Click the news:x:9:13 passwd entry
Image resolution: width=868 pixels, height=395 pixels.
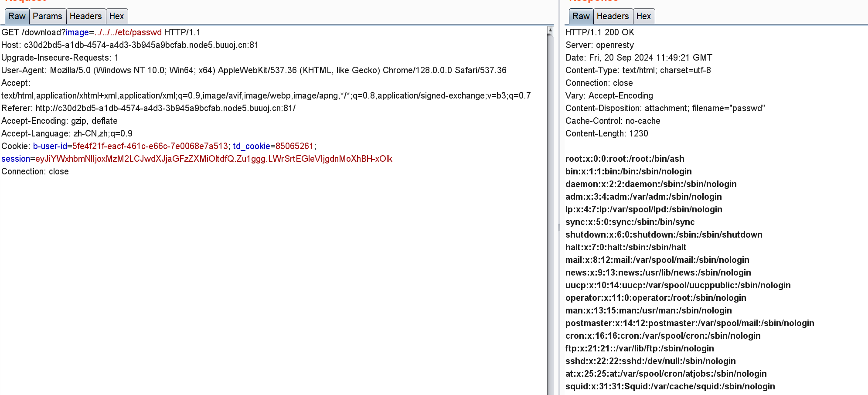[x=658, y=272]
